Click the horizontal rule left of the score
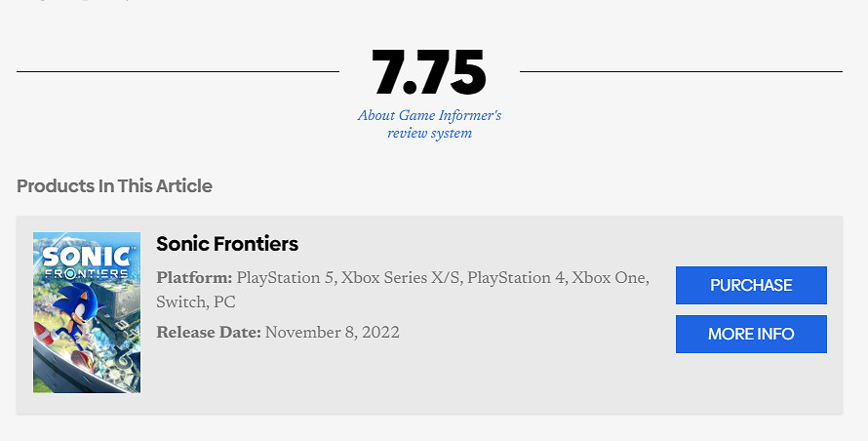 pyautogui.click(x=178, y=71)
